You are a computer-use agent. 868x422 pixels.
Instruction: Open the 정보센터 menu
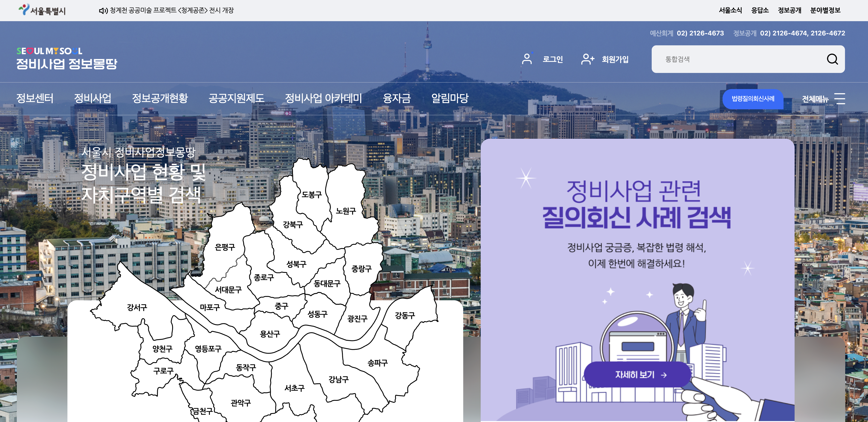pos(35,98)
